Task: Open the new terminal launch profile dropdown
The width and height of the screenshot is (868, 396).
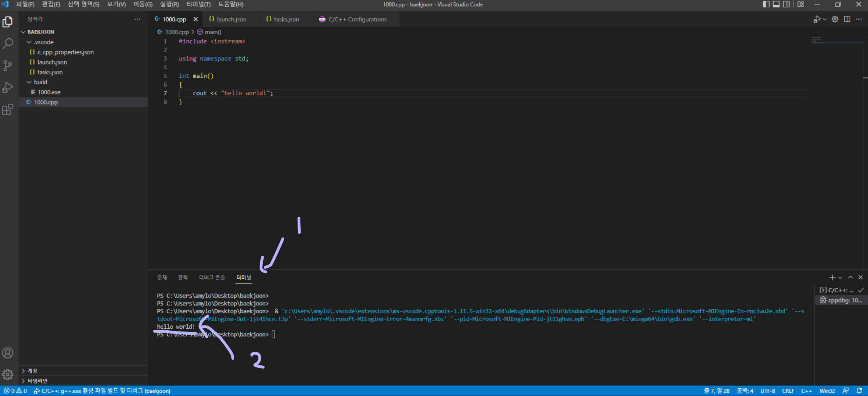Action: [x=840, y=277]
